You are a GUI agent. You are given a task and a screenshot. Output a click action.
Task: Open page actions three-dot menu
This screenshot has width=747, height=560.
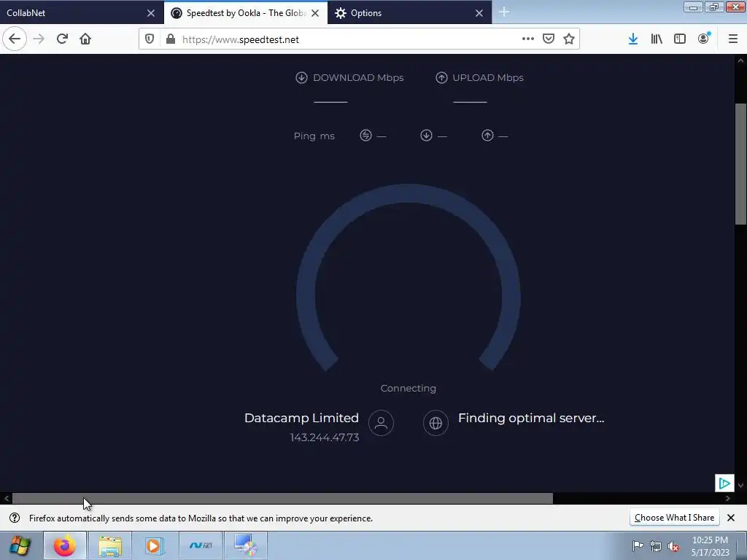[528, 39]
